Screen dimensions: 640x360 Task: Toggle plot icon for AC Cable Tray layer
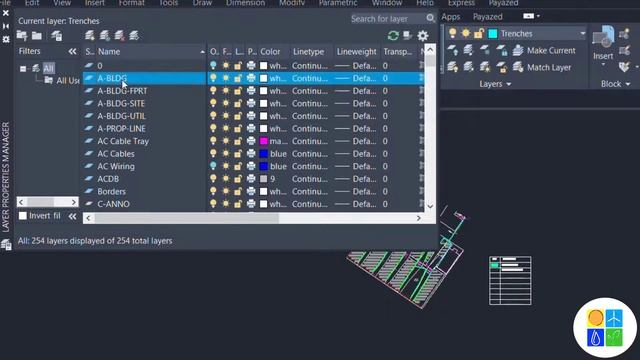point(251,141)
